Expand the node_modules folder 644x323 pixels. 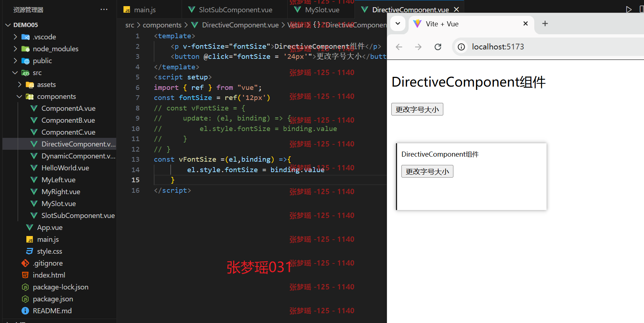(15, 49)
